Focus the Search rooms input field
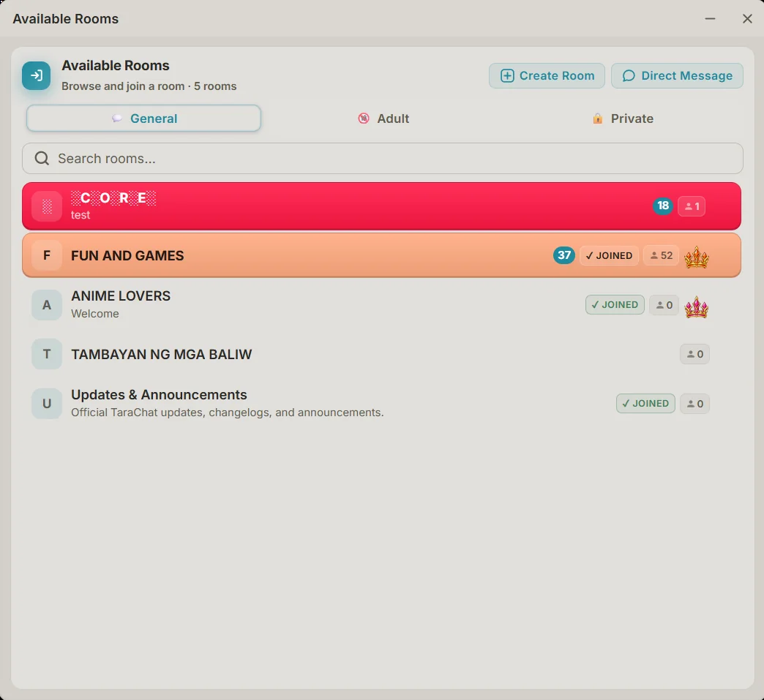Viewport: 764px width, 700px height. pos(383,158)
